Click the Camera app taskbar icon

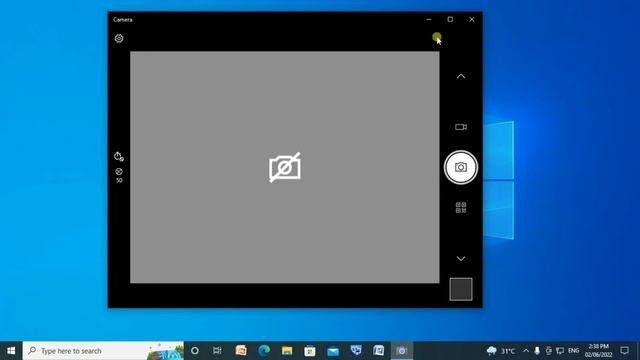point(402,351)
